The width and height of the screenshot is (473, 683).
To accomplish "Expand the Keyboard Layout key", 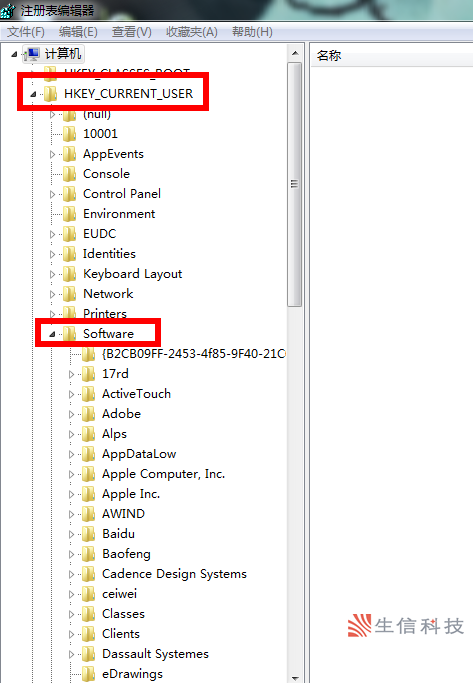I will [x=52, y=274].
